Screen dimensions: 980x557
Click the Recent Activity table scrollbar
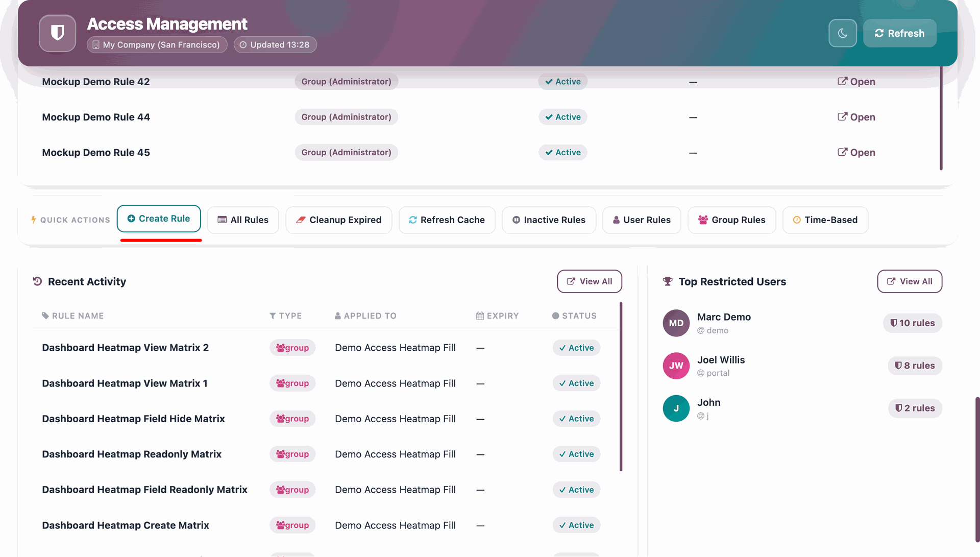pos(621,386)
